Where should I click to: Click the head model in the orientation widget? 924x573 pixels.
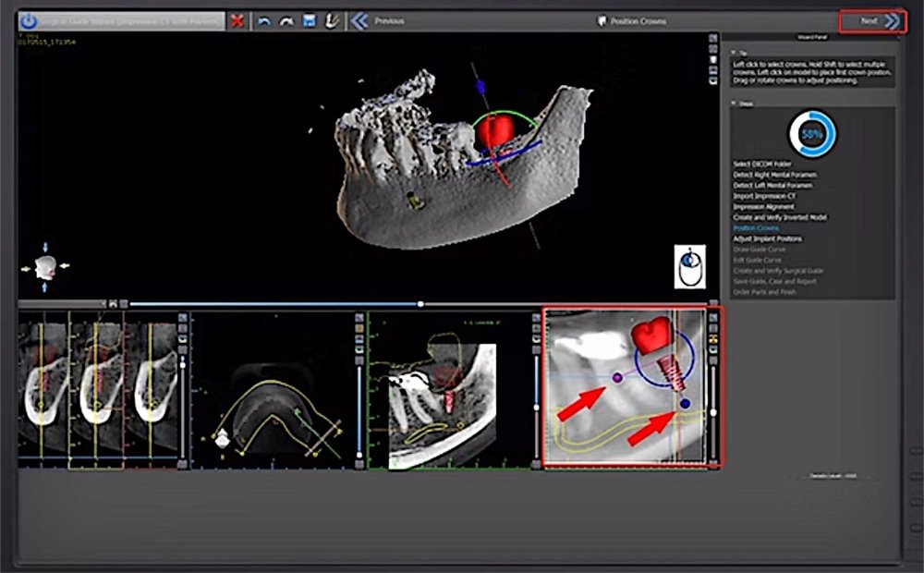[x=45, y=268]
